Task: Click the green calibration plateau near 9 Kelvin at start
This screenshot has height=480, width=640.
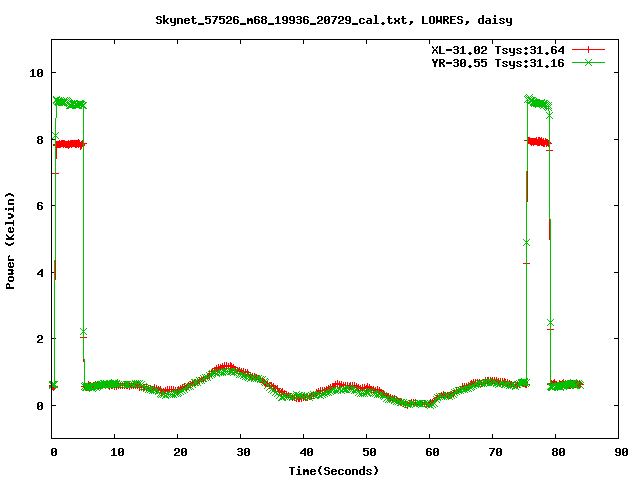Action: click(x=69, y=103)
